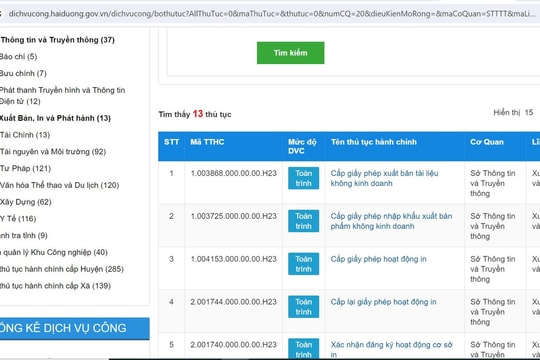Image resolution: width=540 pixels, height=360 pixels.
Task: Click Toàn trình badge for procedure 1.003725
Action: [x=303, y=221]
